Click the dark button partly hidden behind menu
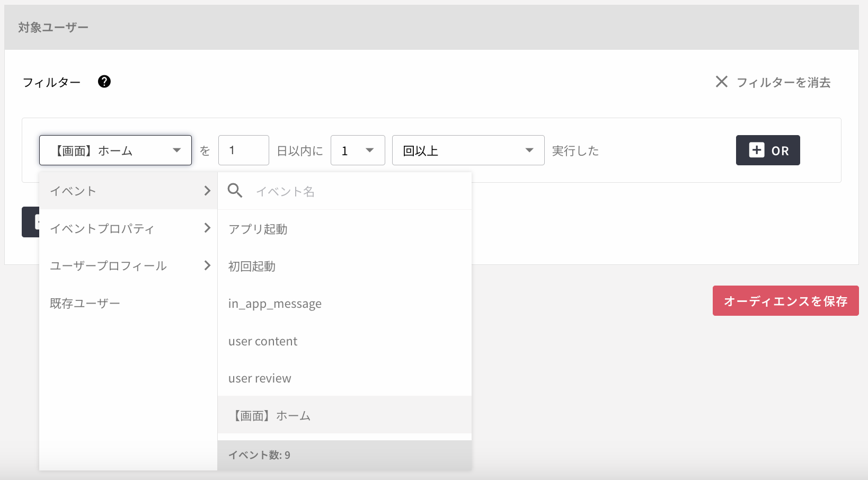The image size is (868, 480). pos(30,222)
